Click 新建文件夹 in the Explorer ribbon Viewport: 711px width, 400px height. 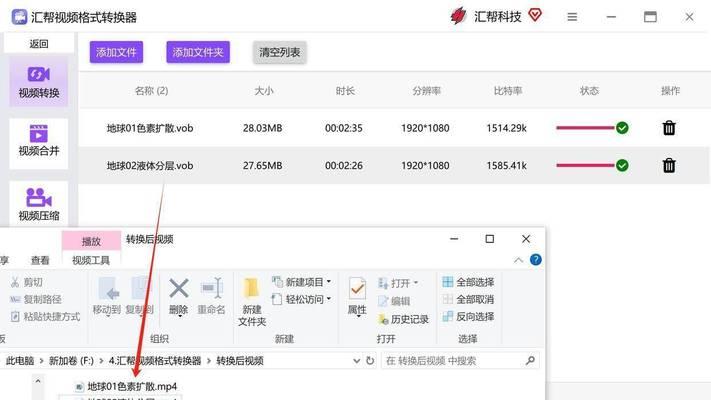pos(252,302)
